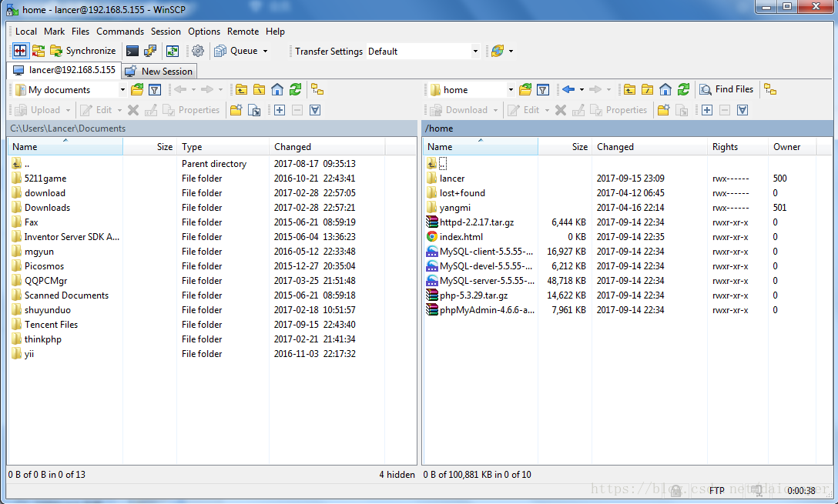
Task: Refresh the local panel
Action: pyautogui.click(x=295, y=90)
